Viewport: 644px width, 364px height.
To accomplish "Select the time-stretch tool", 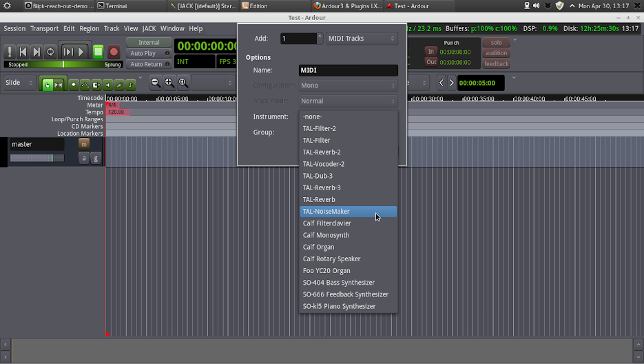I will [96, 85].
